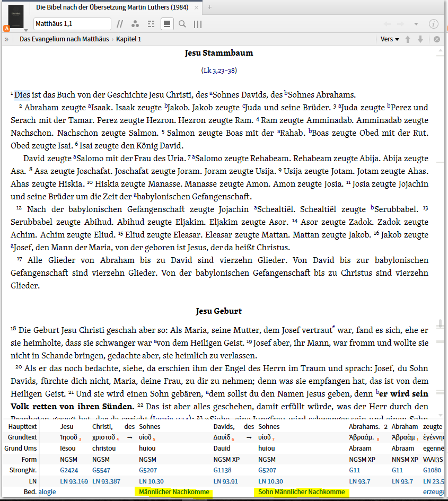
Task: Open the Lk 3,23-38 cross reference
Action: coord(219,71)
